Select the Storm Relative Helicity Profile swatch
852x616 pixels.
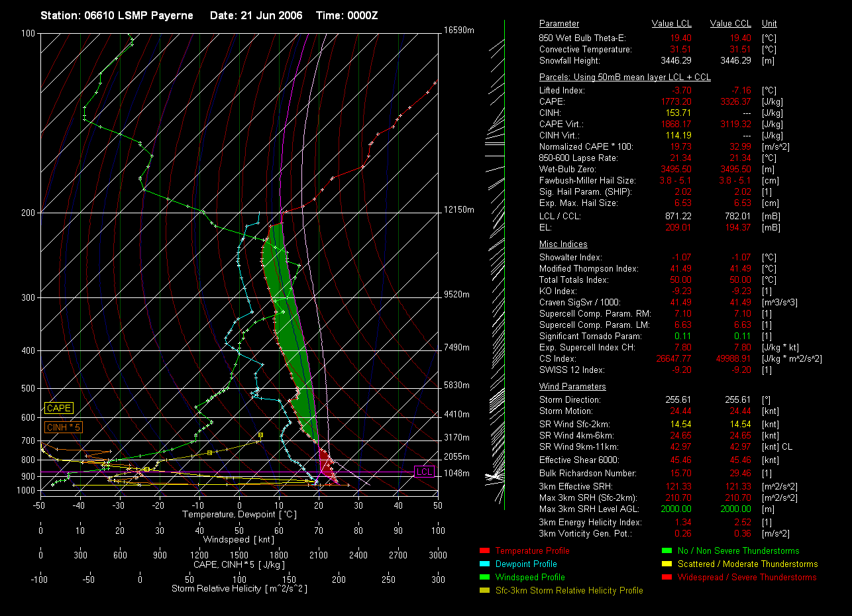click(484, 590)
